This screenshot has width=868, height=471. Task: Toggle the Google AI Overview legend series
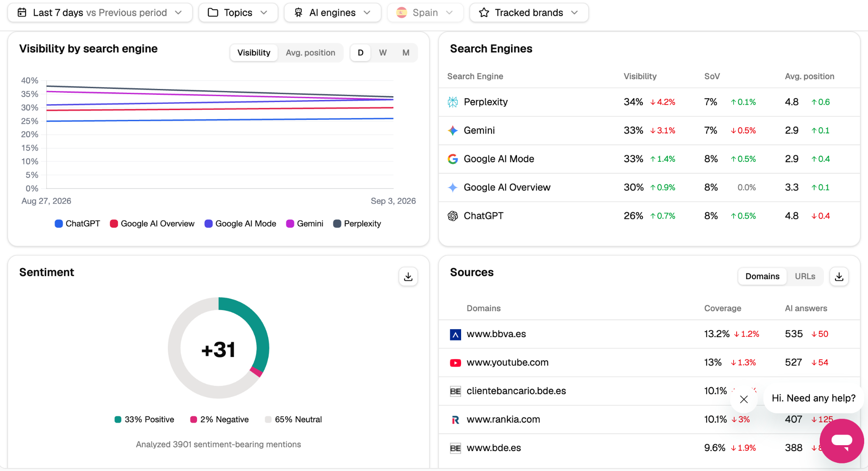[x=152, y=224]
